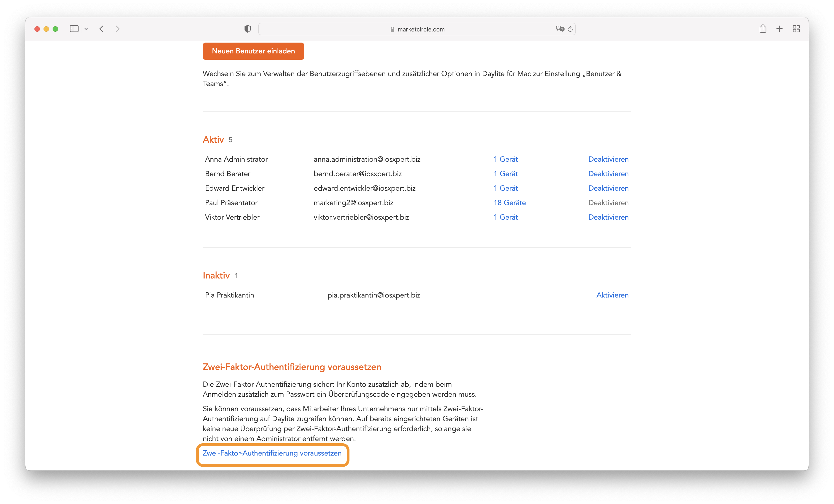This screenshot has width=834, height=504.
Task: Deactivate Anna Administrator
Action: point(608,159)
